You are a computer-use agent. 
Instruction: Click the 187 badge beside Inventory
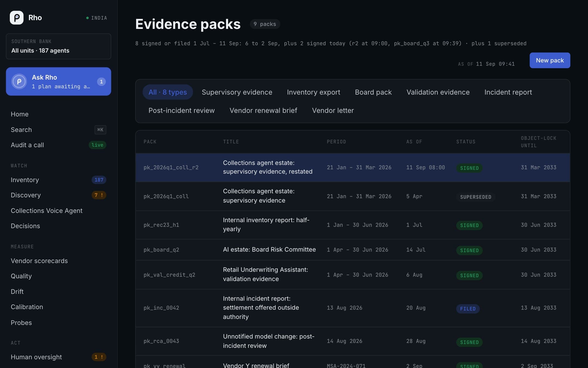[99, 180]
